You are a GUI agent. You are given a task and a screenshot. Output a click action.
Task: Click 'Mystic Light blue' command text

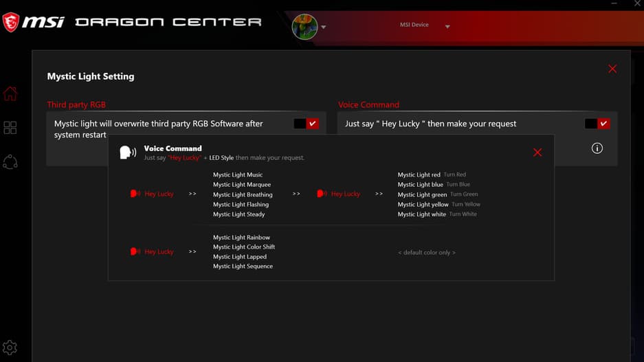(x=420, y=185)
